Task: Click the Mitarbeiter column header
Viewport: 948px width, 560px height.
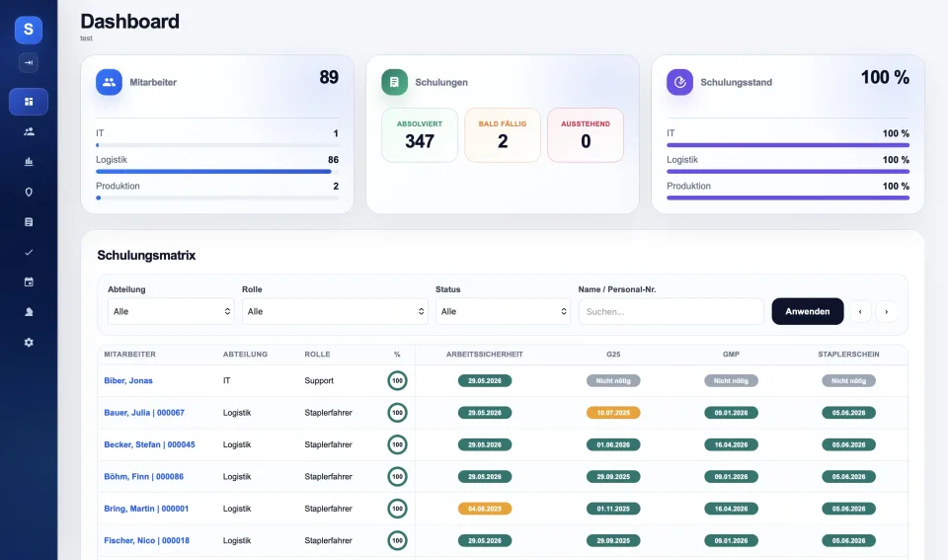Action: tap(129, 355)
